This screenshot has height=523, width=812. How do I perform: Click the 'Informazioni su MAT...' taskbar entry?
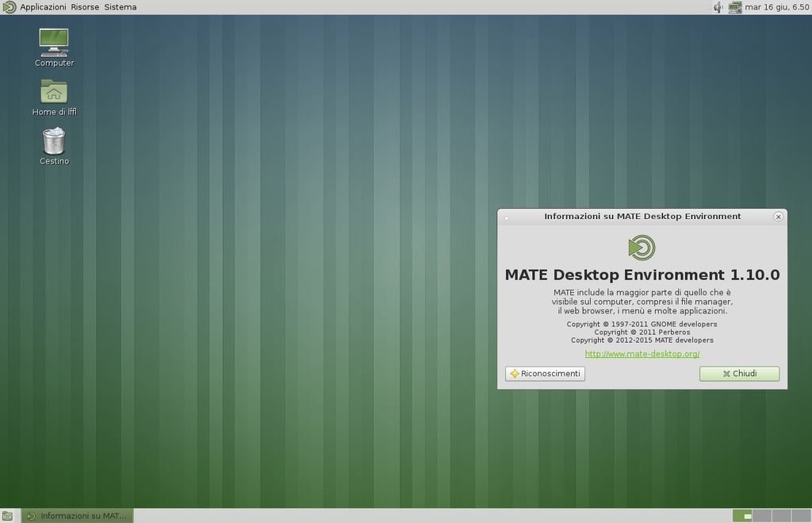(x=78, y=516)
